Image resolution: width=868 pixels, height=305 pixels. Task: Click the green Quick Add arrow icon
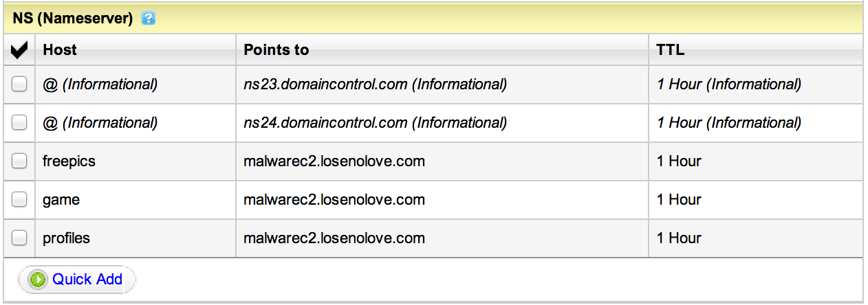click(38, 280)
